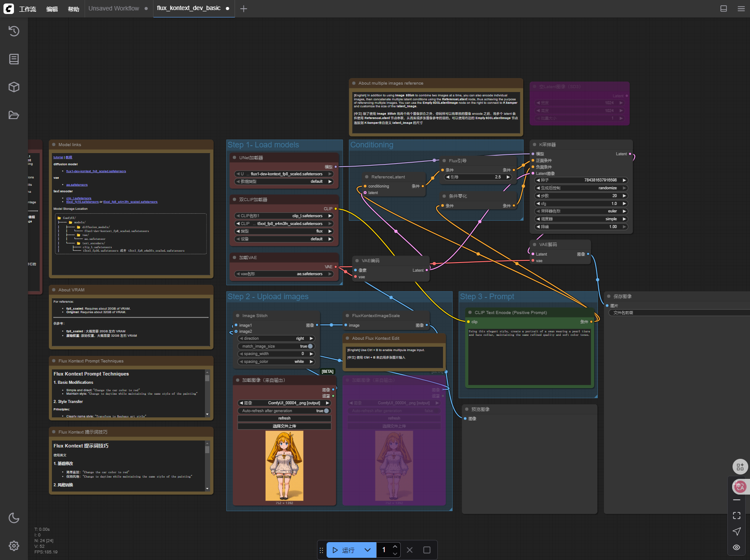Collapse the 预览图像 node dot
750x560 pixels.
point(467,409)
